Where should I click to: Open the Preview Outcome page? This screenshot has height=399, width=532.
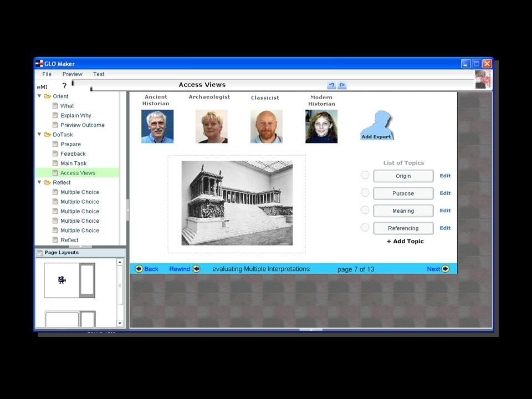coord(83,125)
